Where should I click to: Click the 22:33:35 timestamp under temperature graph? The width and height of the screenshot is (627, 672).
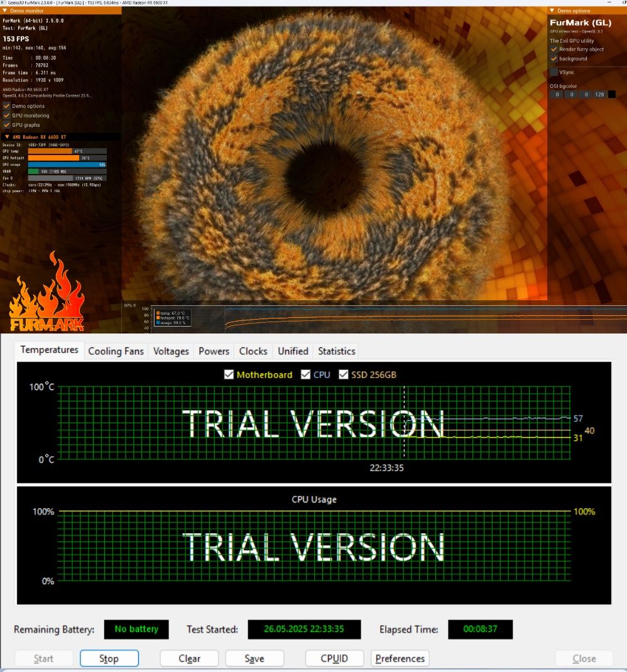tap(387, 468)
